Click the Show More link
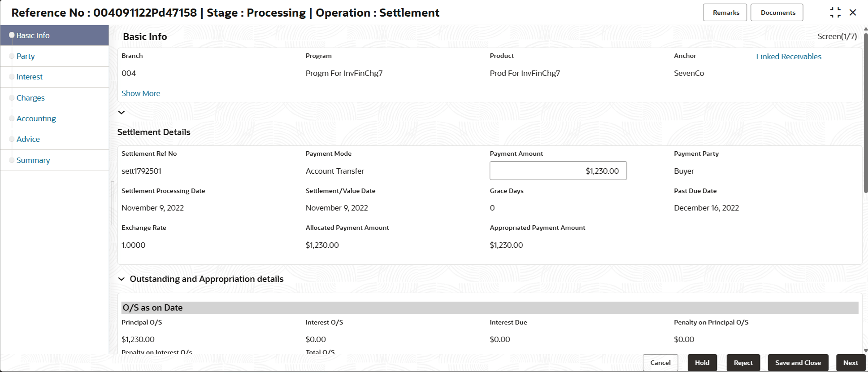Screen dimensions: 868x373 (x=141, y=93)
